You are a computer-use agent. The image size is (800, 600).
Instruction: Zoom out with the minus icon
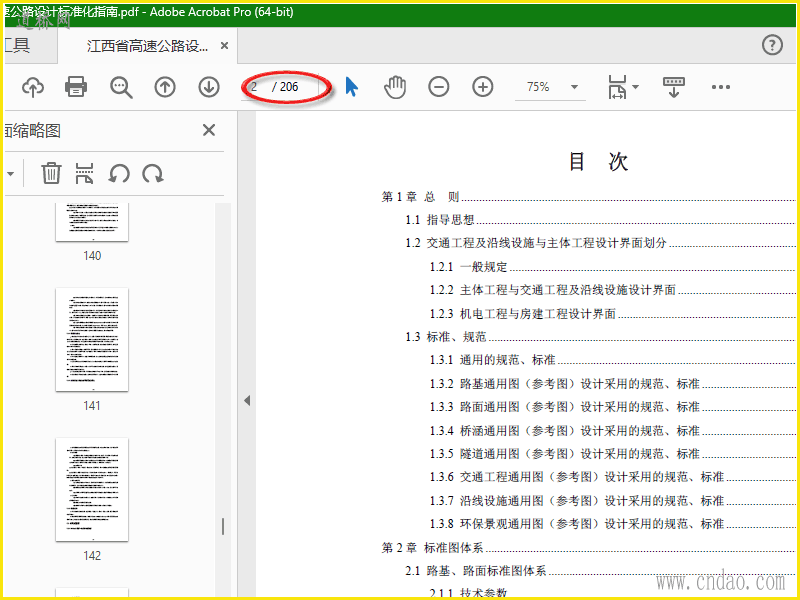click(438, 87)
